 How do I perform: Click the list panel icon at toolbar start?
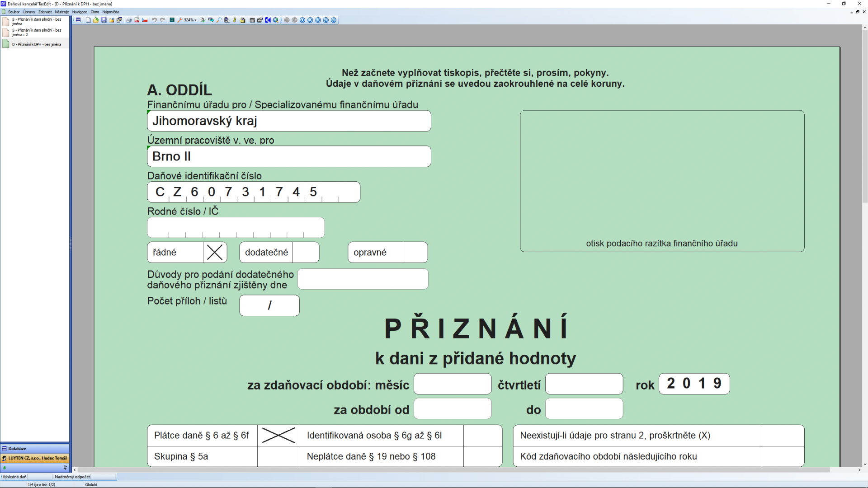pyautogui.click(x=78, y=20)
